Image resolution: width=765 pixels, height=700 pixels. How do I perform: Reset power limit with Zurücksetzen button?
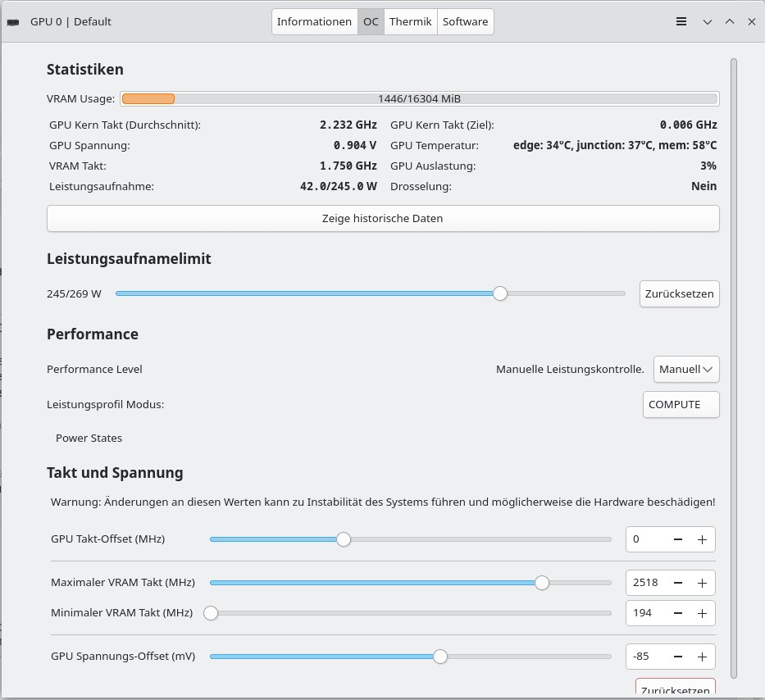point(679,293)
